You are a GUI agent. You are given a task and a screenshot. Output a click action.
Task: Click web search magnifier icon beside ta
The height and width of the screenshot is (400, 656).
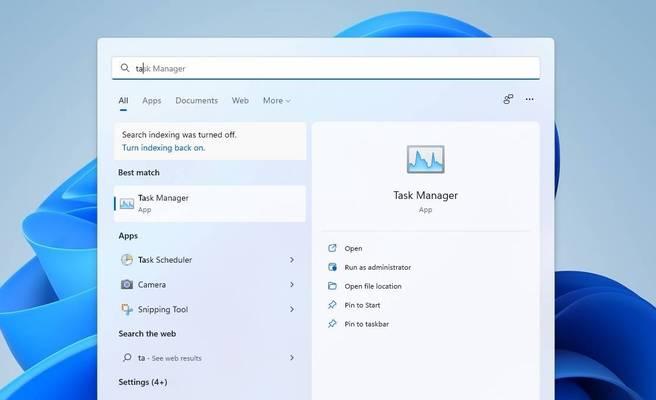127,357
